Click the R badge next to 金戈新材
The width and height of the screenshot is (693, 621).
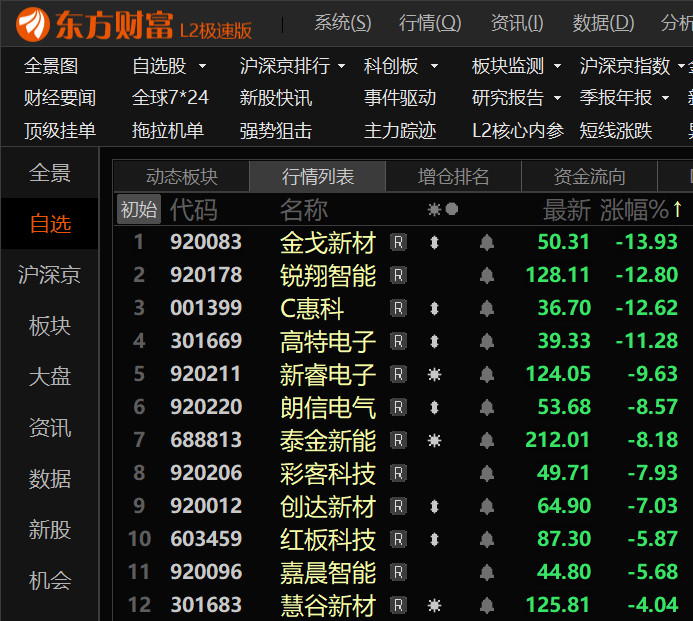[398, 242]
